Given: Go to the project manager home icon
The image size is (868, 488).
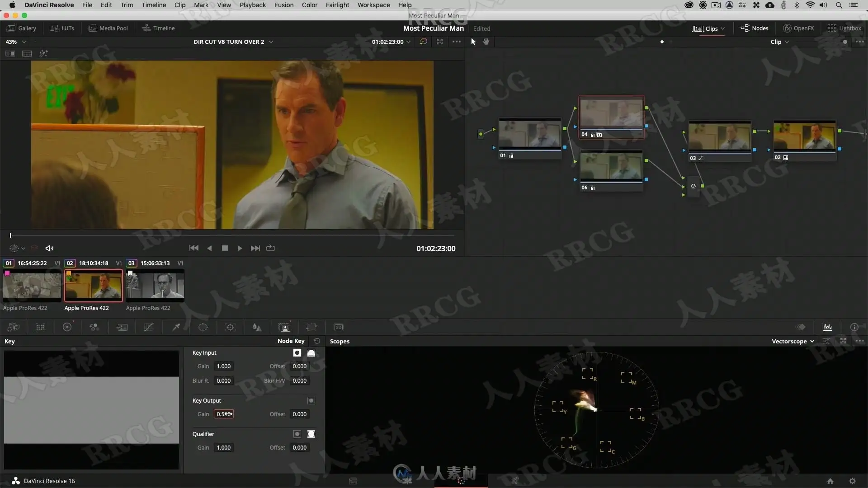Looking at the screenshot, I should (x=830, y=481).
